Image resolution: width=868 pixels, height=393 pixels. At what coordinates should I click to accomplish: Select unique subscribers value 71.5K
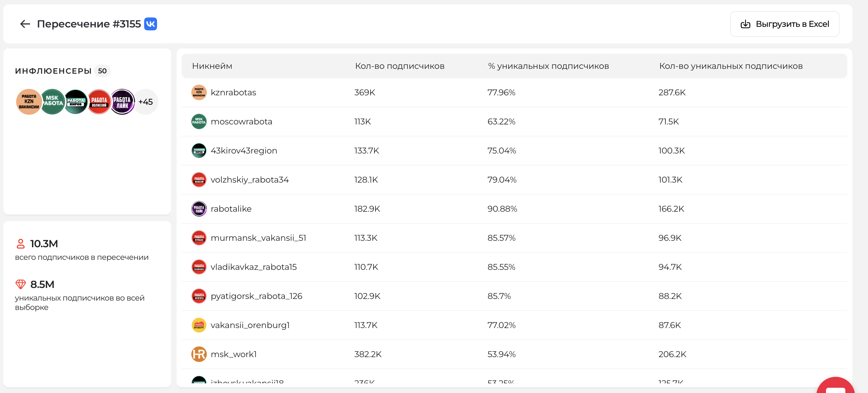(669, 121)
